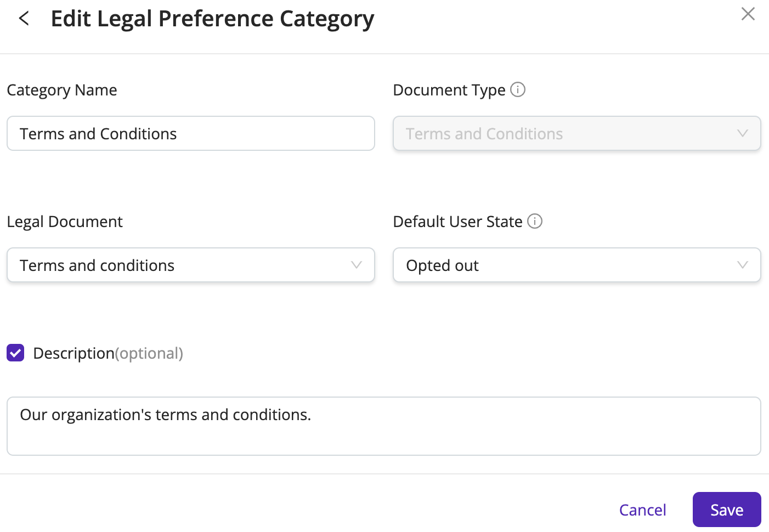The height and width of the screenshot is (532, 769).
Task: Click the Default User State label
Action: [457, 222]
